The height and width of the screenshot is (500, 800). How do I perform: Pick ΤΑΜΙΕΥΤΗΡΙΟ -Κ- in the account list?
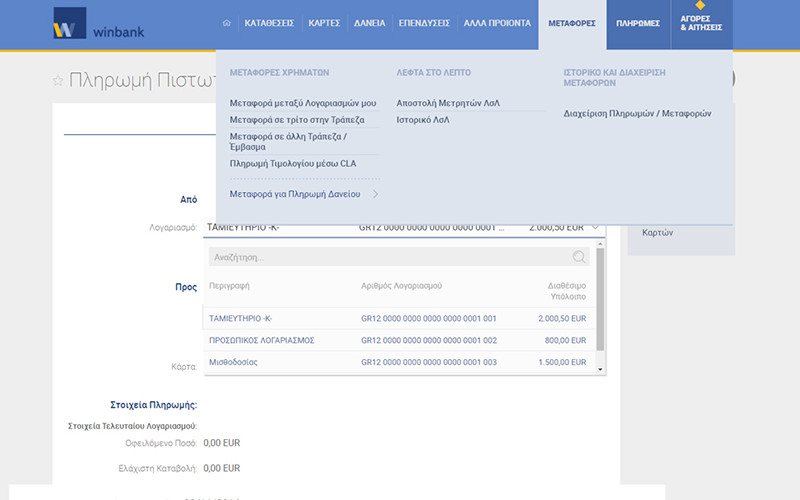tap(240, 319)
